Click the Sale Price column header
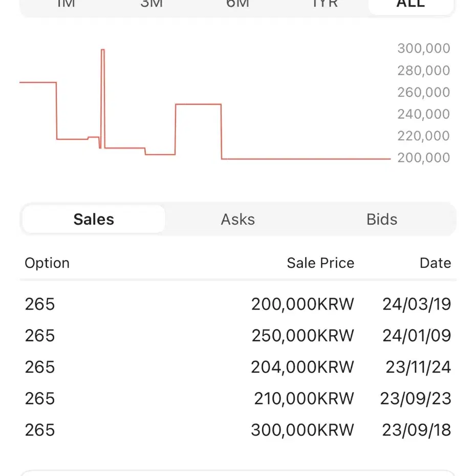The height and width of the screenshot is (476, 476). coord(320,263)
